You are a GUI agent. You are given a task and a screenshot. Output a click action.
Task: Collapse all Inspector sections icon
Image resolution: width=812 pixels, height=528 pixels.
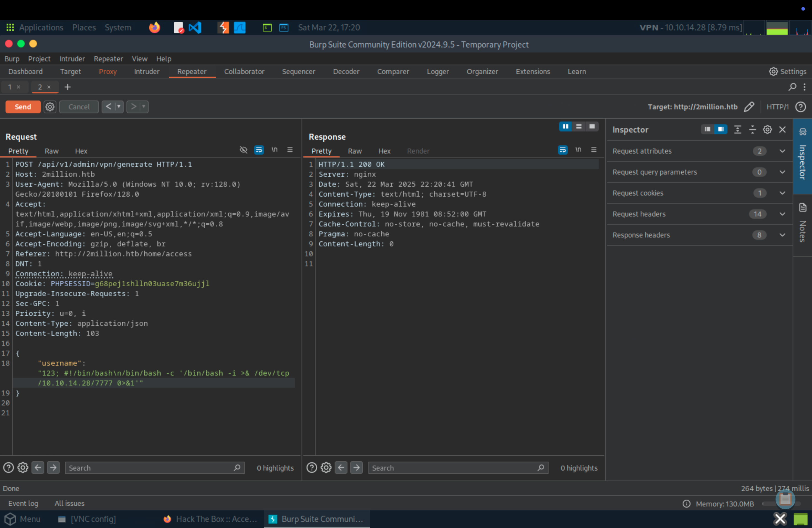click(752, 129)
